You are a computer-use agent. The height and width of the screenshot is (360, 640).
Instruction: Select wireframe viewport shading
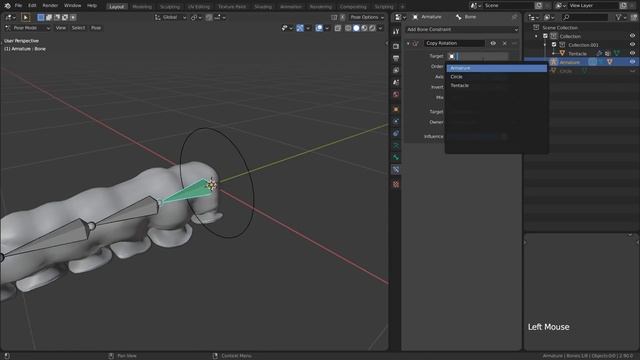(x=348, y=28)
